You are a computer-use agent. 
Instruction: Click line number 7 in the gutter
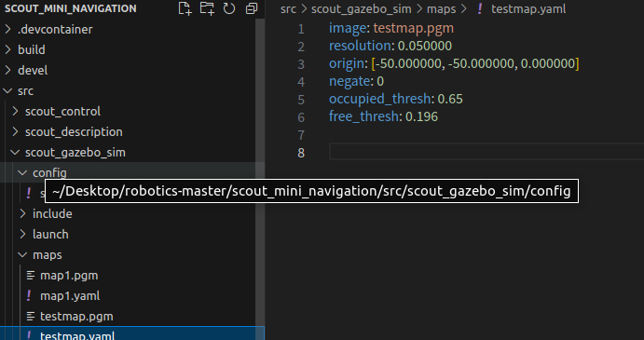pos(301,135)
